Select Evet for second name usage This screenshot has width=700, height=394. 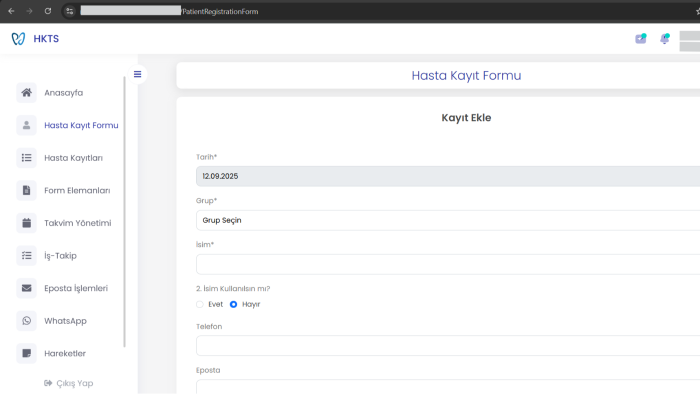coord(200,304)
